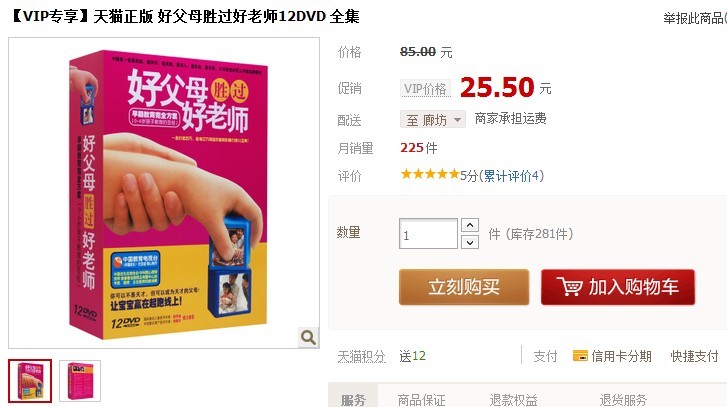
Task: Switch to the 退款权益 tab
Action: (513, 400)
